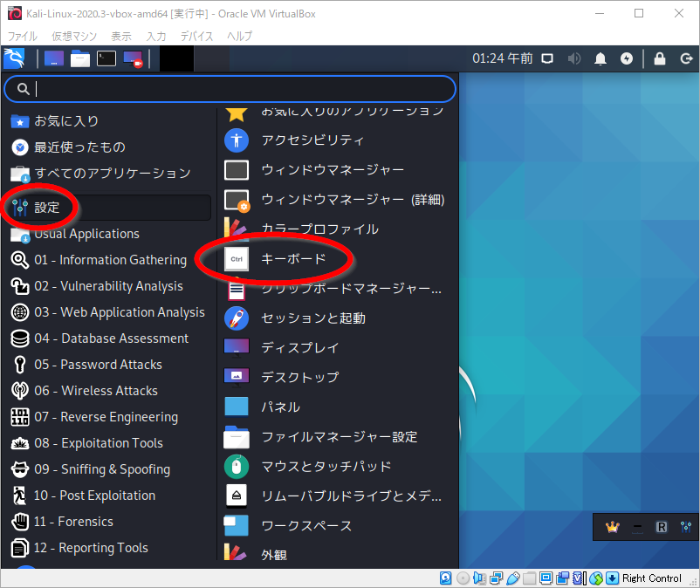Open キーボード settings
Screen dimensions: 700x588
click(339, 259)
